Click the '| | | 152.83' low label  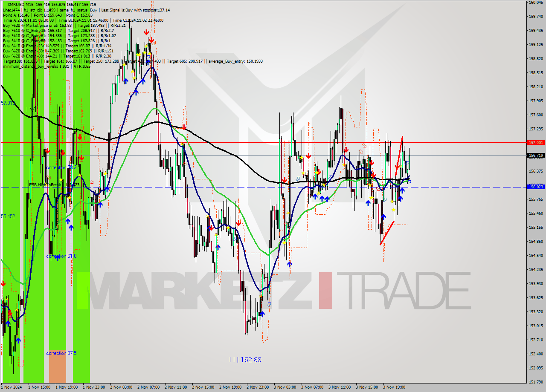tap(245, 360)
